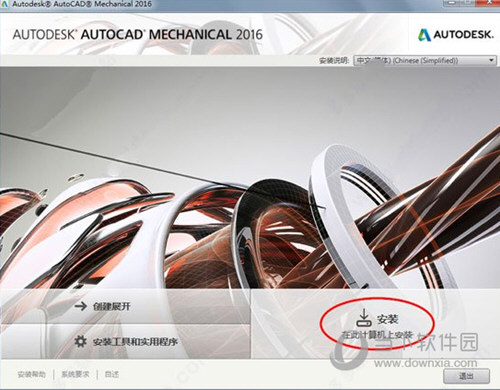Open the 系统要求 link
This screenshot has width=500, height=390.
(75, 374)
